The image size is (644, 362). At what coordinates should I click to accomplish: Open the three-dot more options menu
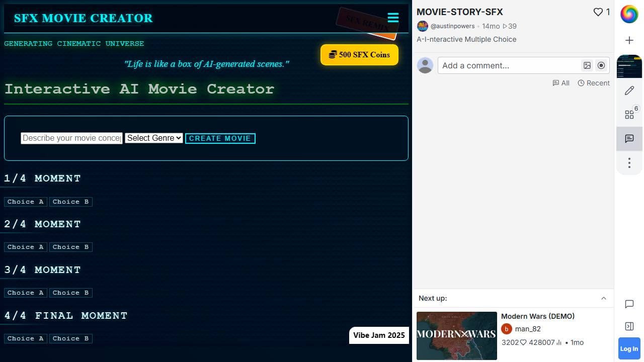629,162
